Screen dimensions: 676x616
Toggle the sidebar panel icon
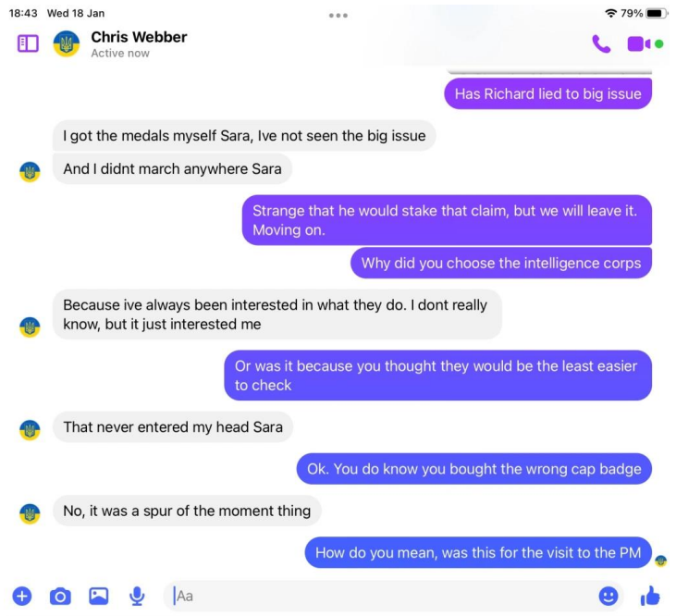tap(28, 43)
